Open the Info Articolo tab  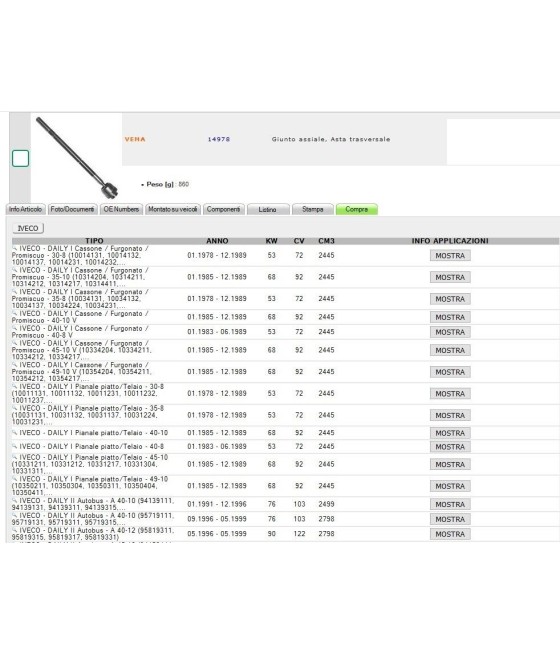pyautogui.click(x=25, y=209)
